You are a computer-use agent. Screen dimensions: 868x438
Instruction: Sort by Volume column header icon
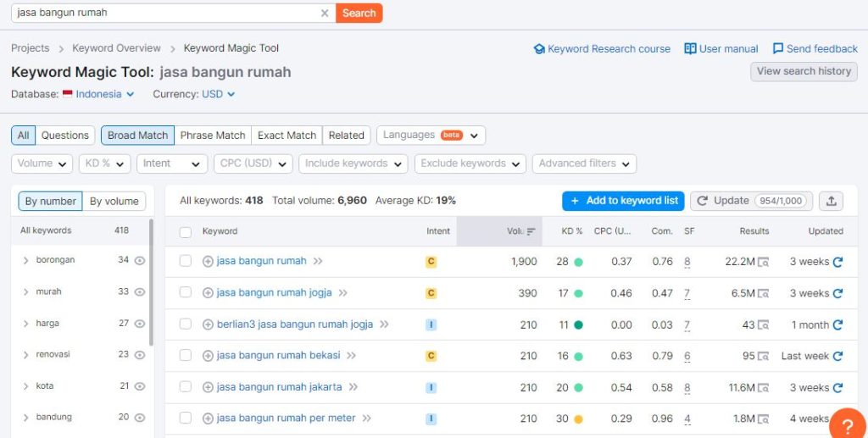(x=531, y=232)
